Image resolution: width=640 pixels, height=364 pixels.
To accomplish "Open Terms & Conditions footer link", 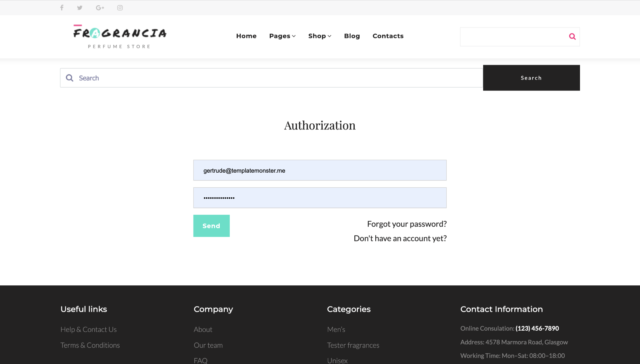I will pos(90,345).
